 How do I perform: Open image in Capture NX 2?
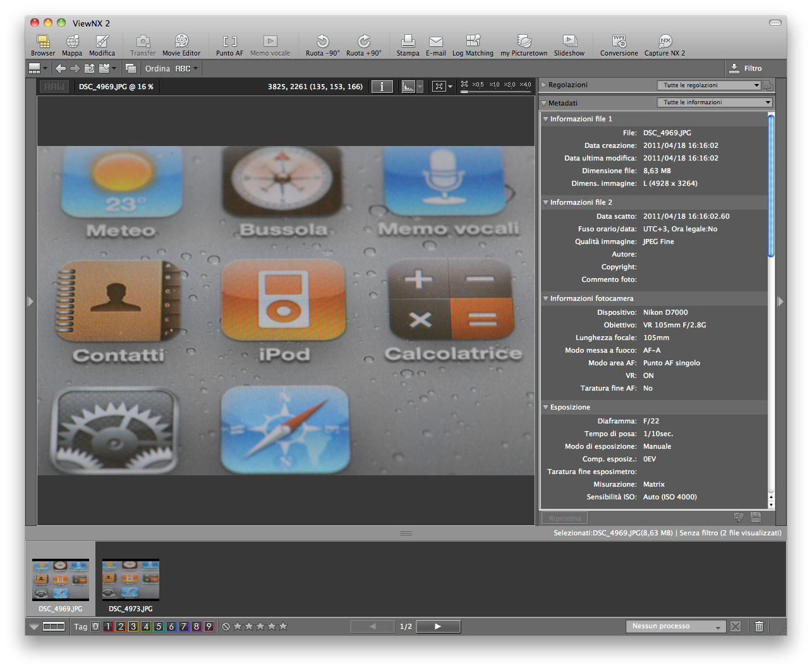click(x=665, y=45)
